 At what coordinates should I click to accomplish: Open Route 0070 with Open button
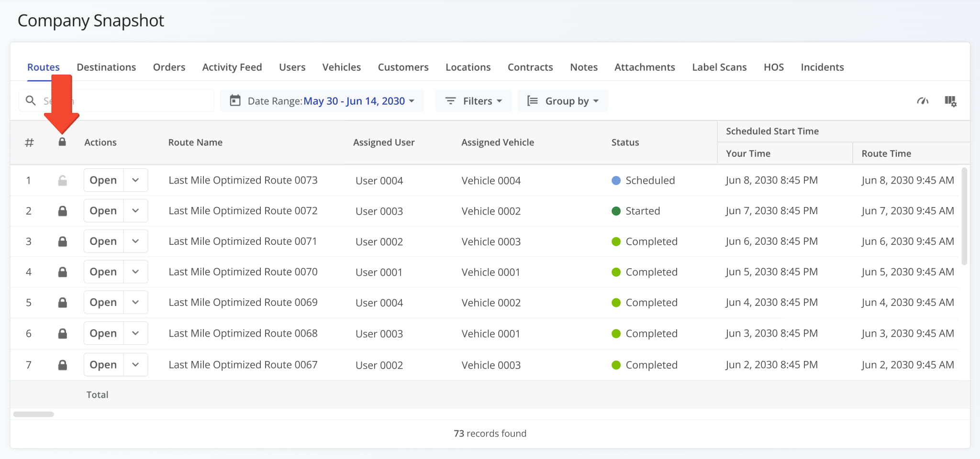coord(103,272)
